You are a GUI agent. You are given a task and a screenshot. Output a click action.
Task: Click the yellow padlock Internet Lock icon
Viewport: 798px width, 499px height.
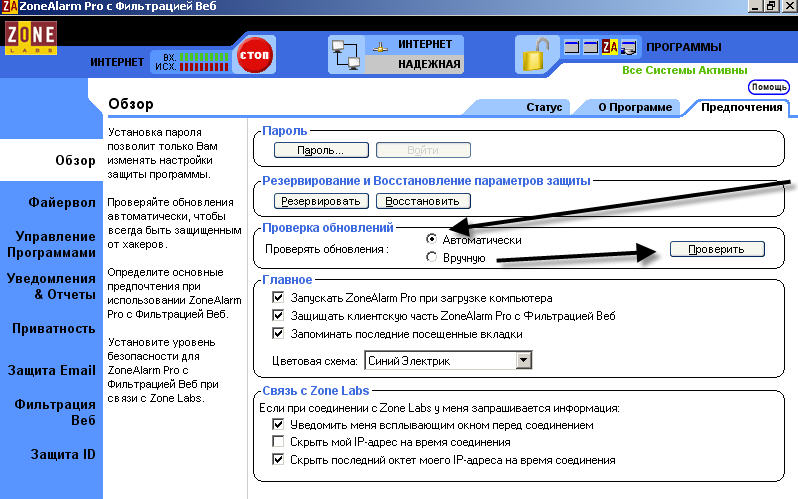[x=534, y=54]
